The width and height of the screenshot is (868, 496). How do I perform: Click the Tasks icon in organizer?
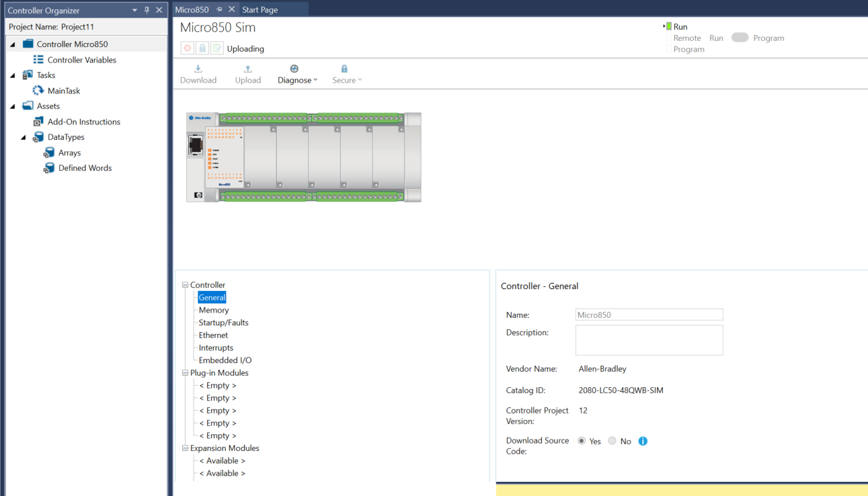coord(28,75)
